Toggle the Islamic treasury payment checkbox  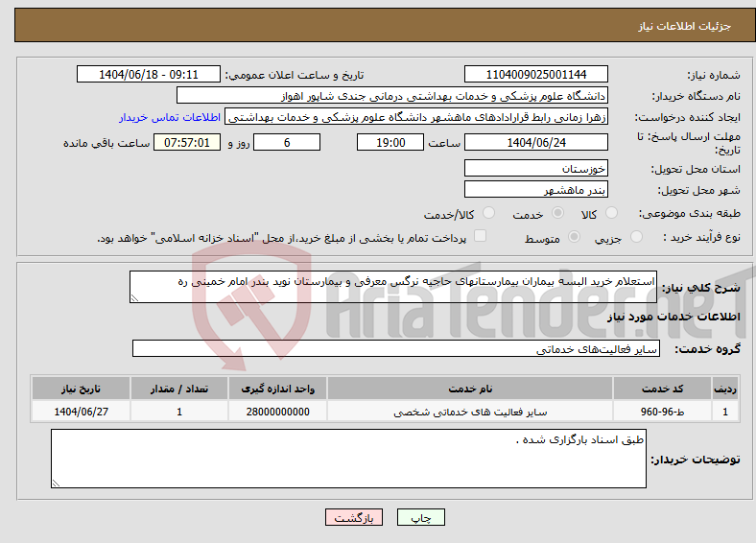[x=481, y=235]
